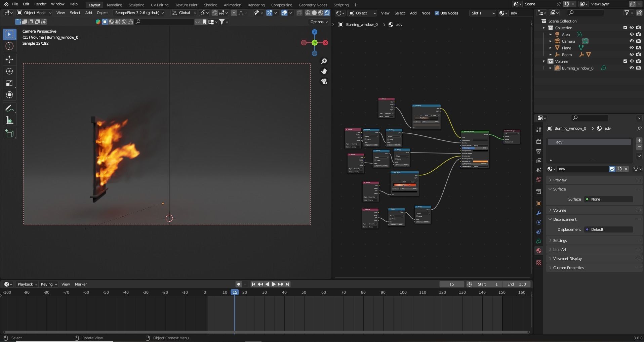Open the RetopoFlow 3.2.6 dropdown
Image resolution: width=644 pixels, height=342 pixels.
coord(139,13)
